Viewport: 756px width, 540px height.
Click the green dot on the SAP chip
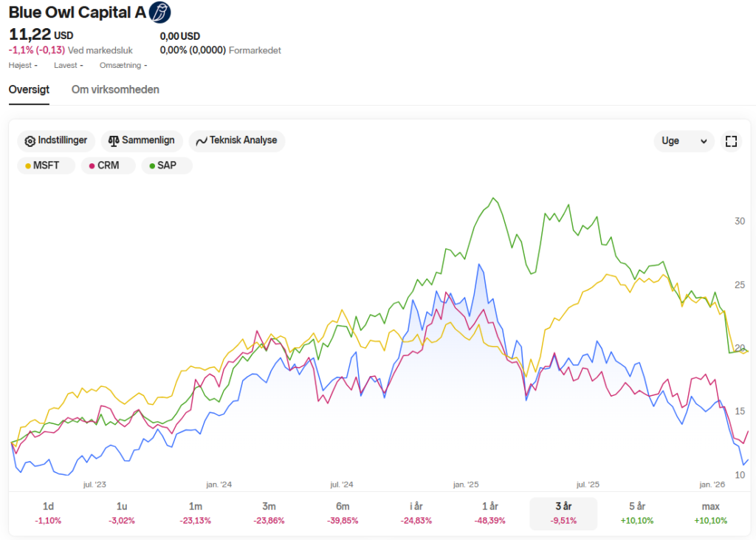click(152, 166)
